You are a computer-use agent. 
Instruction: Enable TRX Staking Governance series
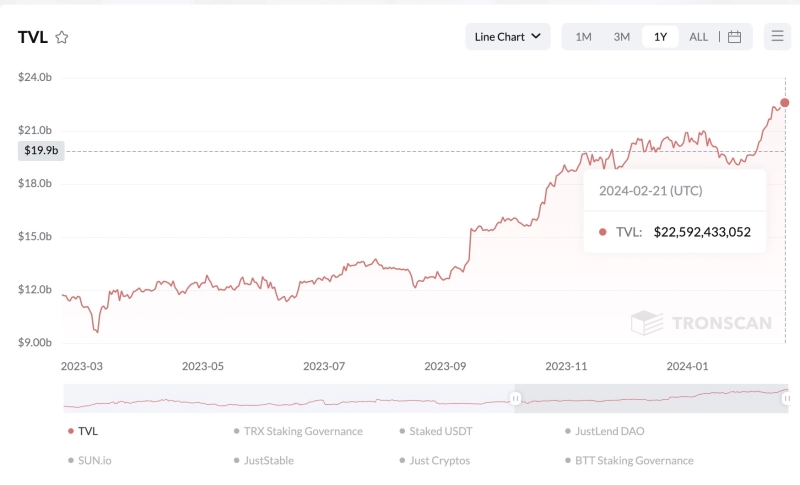302,431
